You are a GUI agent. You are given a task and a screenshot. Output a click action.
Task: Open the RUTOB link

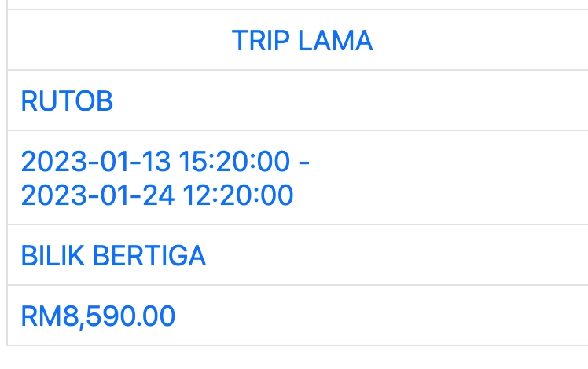(67, 100)
